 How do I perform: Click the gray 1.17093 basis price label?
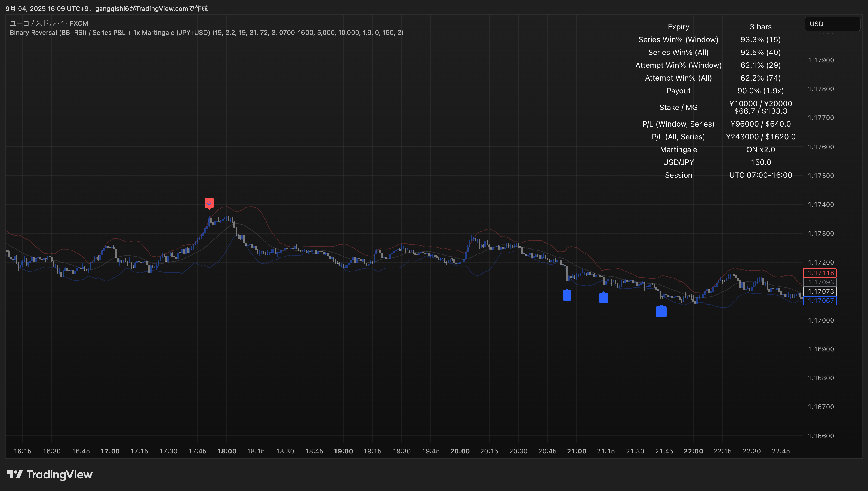(x=820, y=282)
